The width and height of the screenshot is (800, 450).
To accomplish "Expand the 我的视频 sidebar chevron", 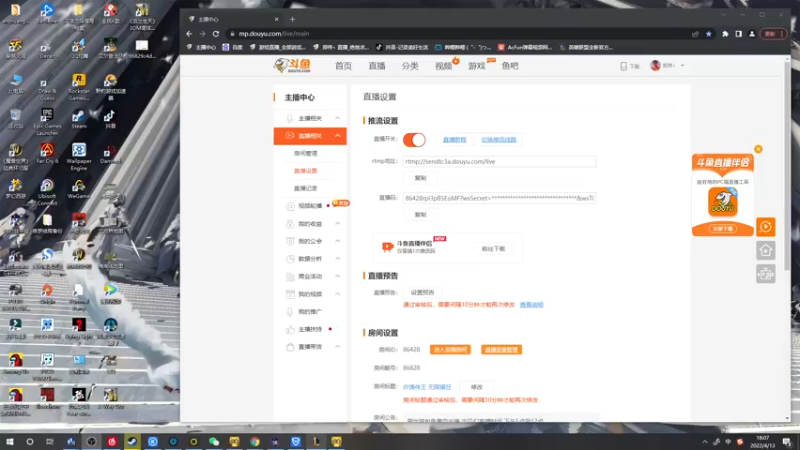I will click(337, 294).
